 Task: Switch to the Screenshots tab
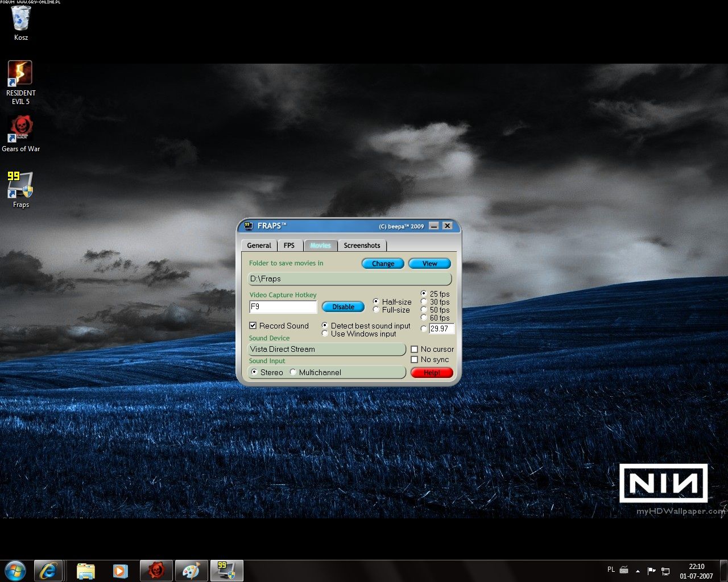click(362, 246)
